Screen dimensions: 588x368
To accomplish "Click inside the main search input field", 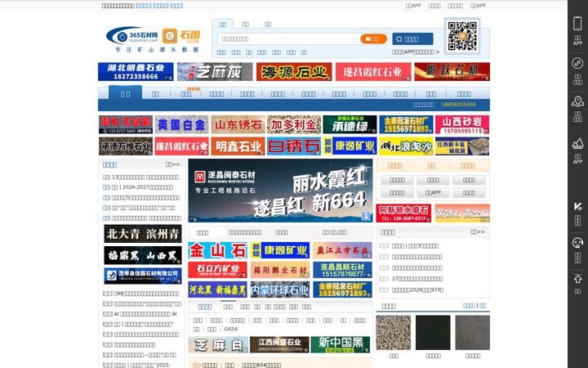I will tap(289, 38).
